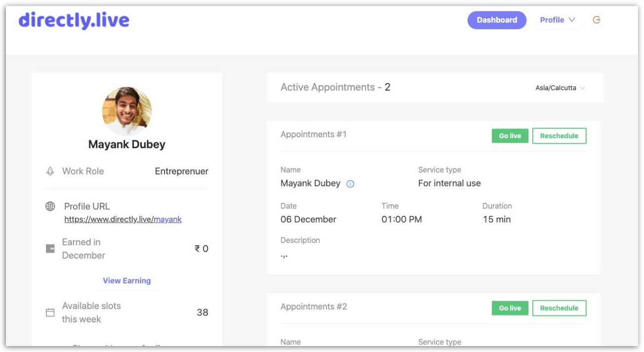This screenshot has height=352, width=644.
Task: Click the For internal use service type
Action: pos(449,184)
